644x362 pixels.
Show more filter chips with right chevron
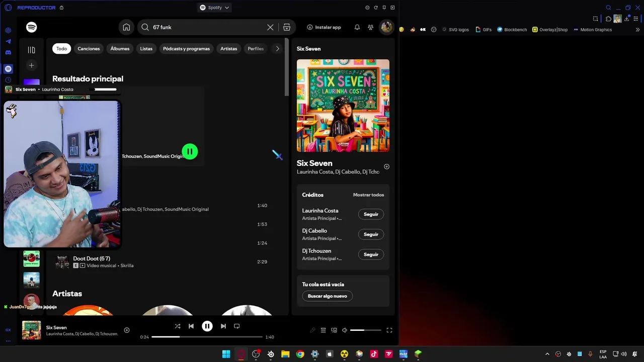coord(277,49)
